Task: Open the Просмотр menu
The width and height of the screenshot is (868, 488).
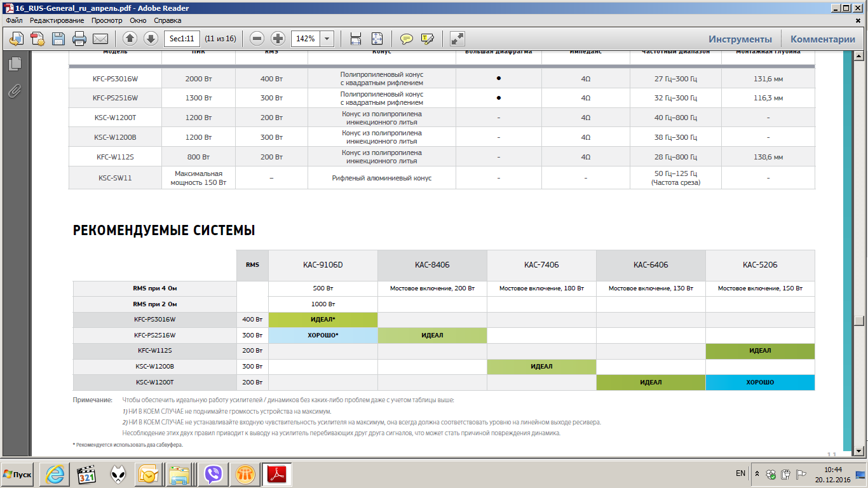Action: [x=107, y=20]
